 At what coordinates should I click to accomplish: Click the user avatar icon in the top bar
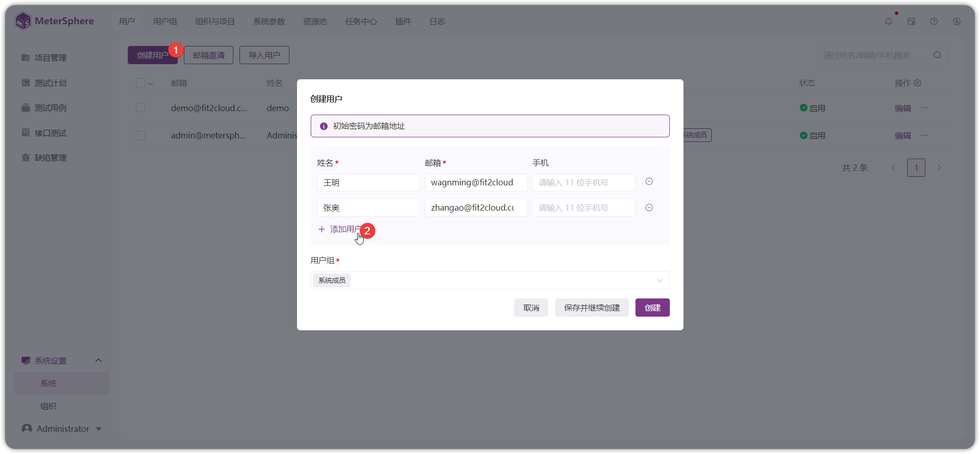[x=957, y=21]
